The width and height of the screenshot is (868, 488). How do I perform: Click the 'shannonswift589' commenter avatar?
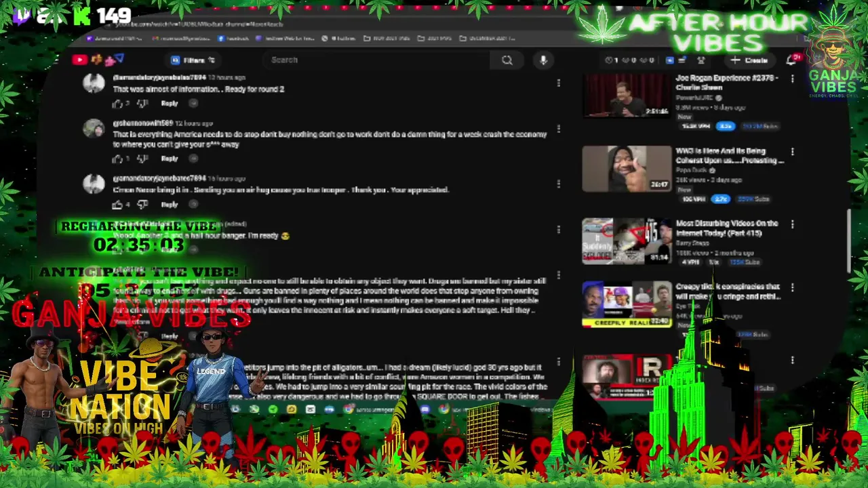(94, 129)
